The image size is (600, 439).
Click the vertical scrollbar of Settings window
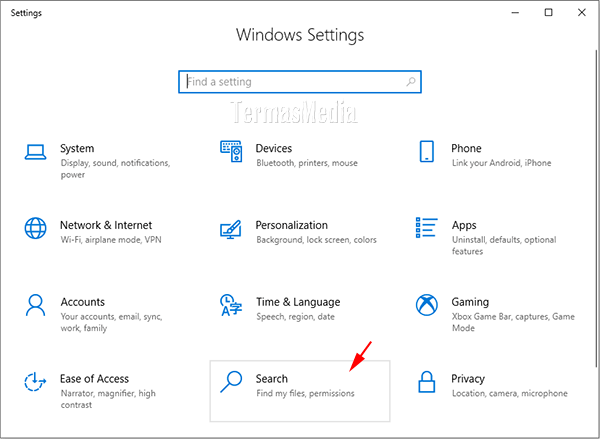tap(597, 209)
